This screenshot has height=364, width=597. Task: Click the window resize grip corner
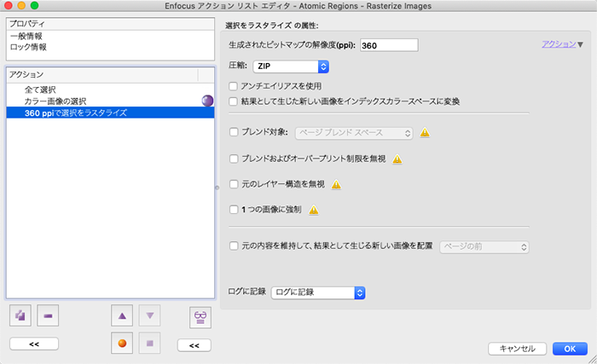click(x=593, y=360)
